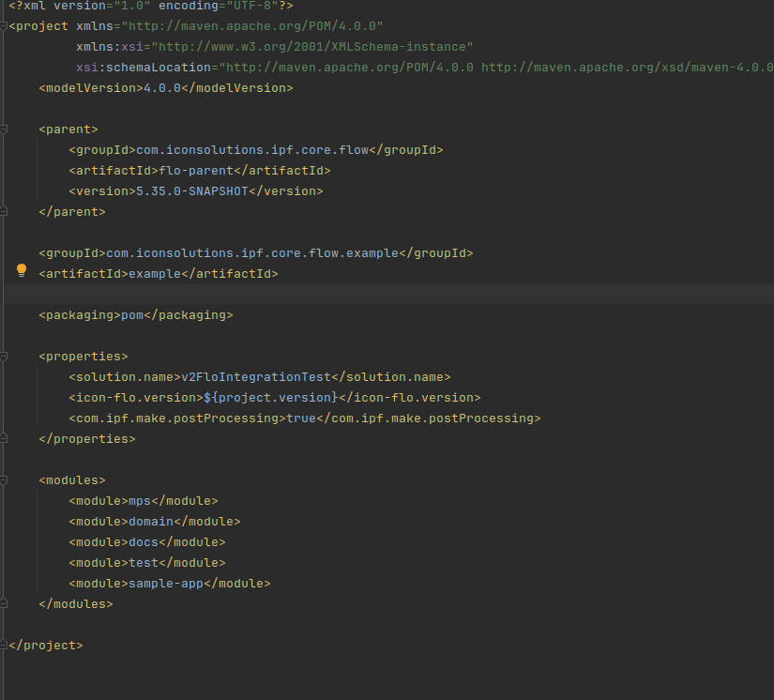Click the ${project.version} property reference
Image resolution: width=774 pixels, height=700 pixels.
[272, 397]
